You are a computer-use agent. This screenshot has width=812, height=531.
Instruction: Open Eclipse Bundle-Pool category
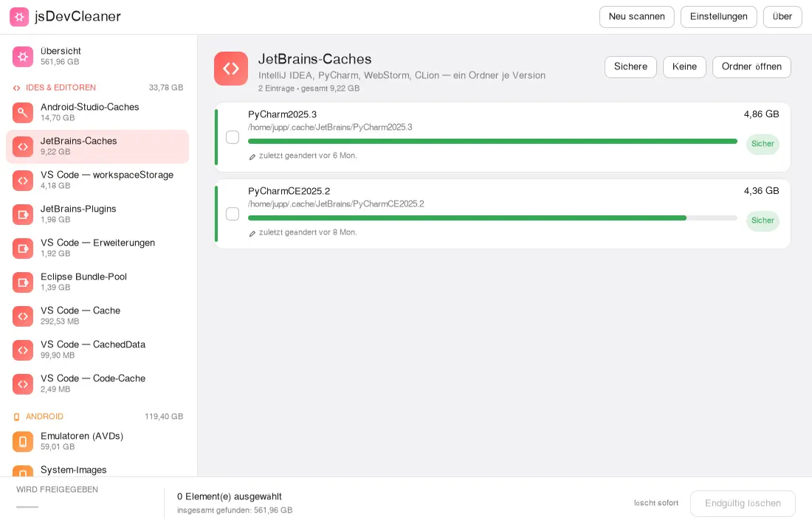pyautogui.click(x=97, y=282)
